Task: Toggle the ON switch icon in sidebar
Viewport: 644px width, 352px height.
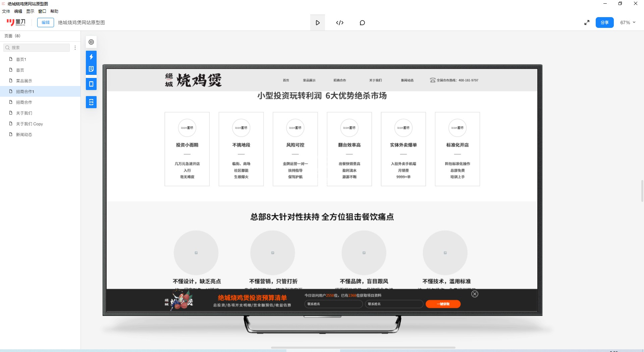Action: (91, 102)
